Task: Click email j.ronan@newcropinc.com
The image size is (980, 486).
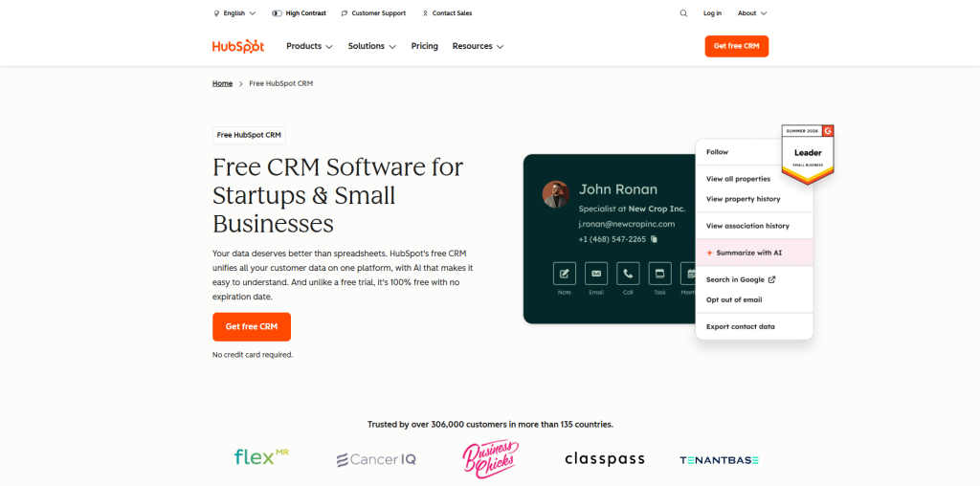Action: tap(626, 224)
